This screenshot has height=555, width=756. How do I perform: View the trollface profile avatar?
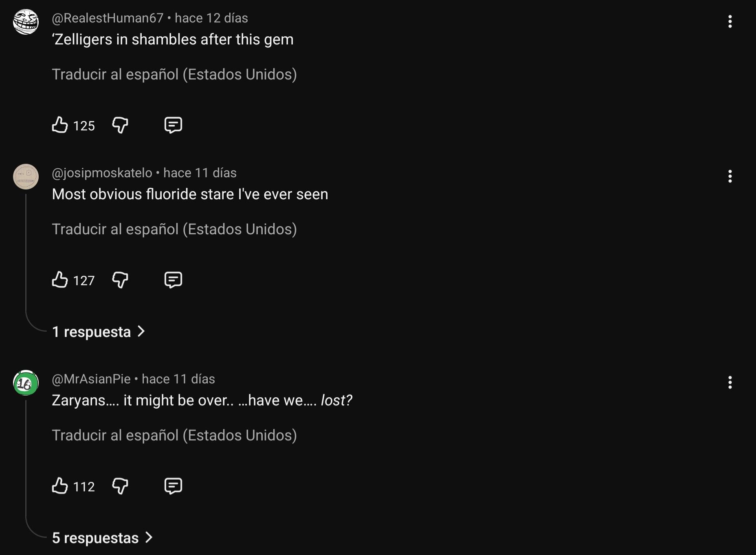click(x=26, y=22)
